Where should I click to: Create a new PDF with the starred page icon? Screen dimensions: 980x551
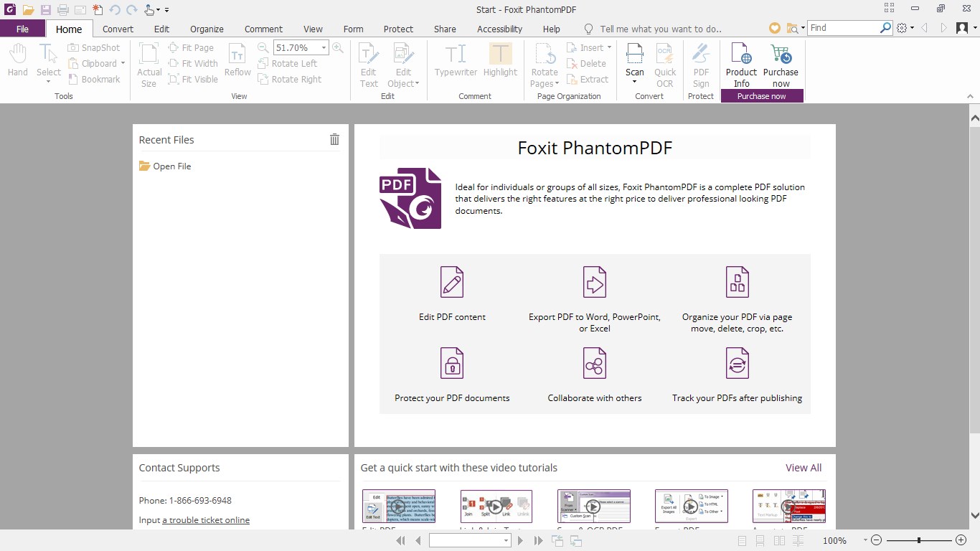[98, 10]
